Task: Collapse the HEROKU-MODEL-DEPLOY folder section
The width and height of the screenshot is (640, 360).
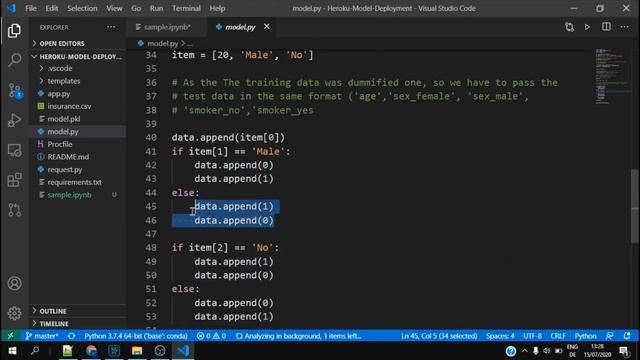Action: (78, 56)
